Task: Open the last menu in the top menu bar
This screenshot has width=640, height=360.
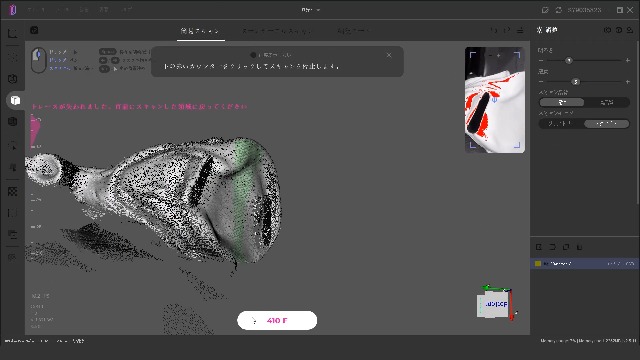Action: (126, 9)
